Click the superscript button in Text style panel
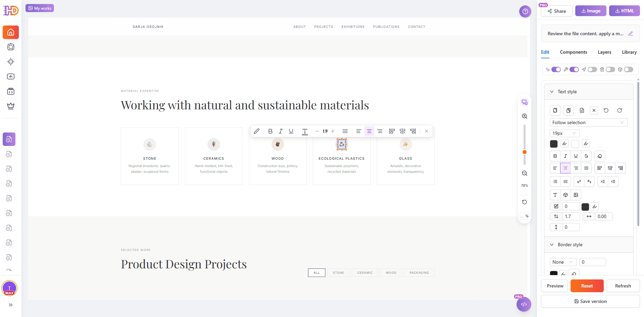Image resolution: width=644 pixels, height=317 pixels. pyautogui.click(x=579, y=181)
